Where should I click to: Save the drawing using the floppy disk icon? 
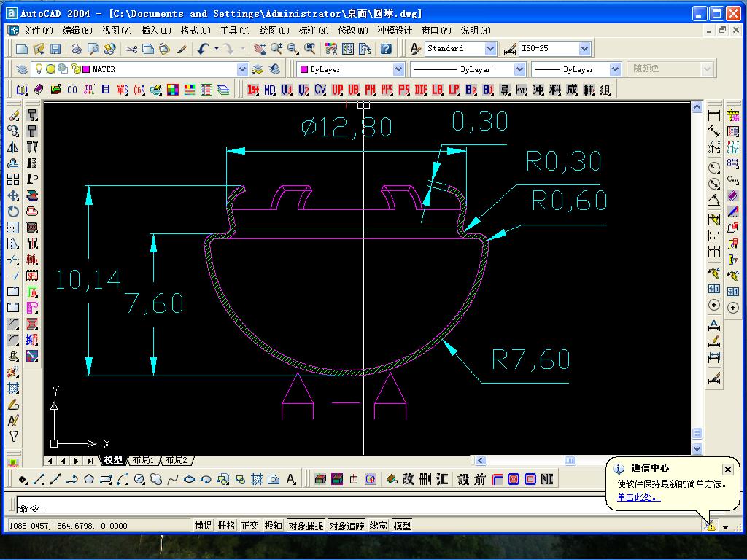pos(55,49)
